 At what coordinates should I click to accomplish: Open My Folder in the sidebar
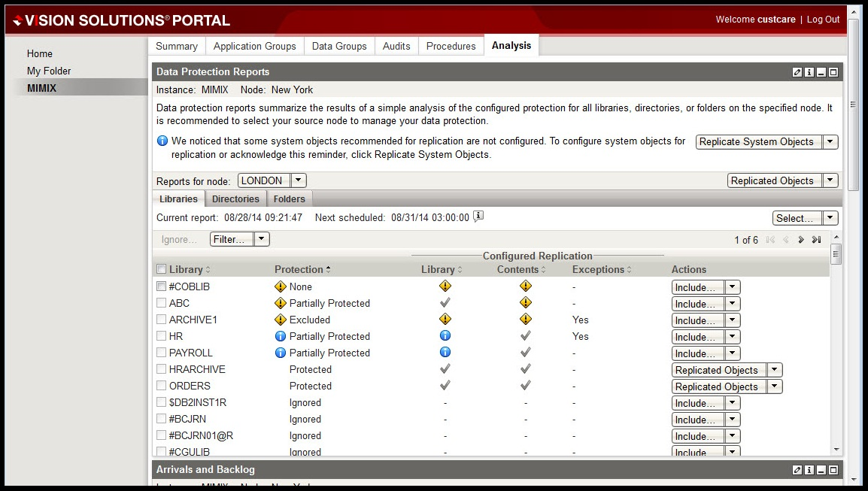49,71
